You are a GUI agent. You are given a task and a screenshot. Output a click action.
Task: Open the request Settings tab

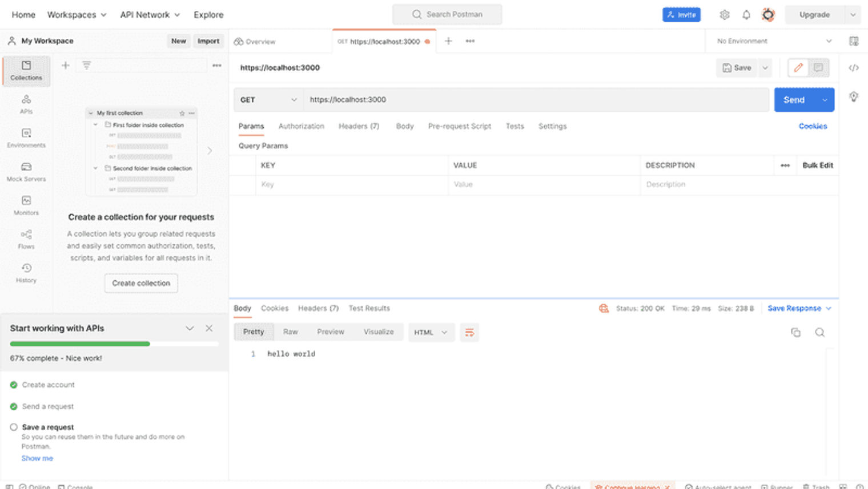click(552, 126)
